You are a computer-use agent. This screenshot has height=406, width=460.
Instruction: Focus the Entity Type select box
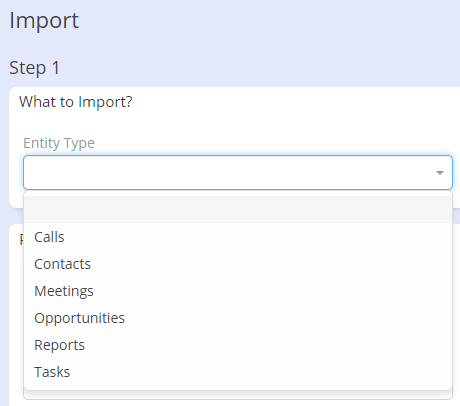coord(238,173)
